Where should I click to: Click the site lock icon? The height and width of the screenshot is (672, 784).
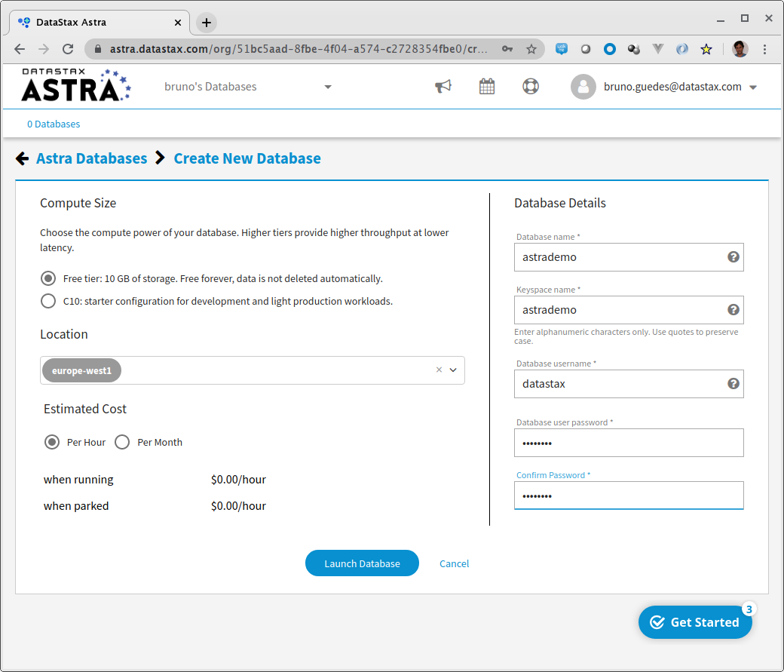[x=98, y=49]
